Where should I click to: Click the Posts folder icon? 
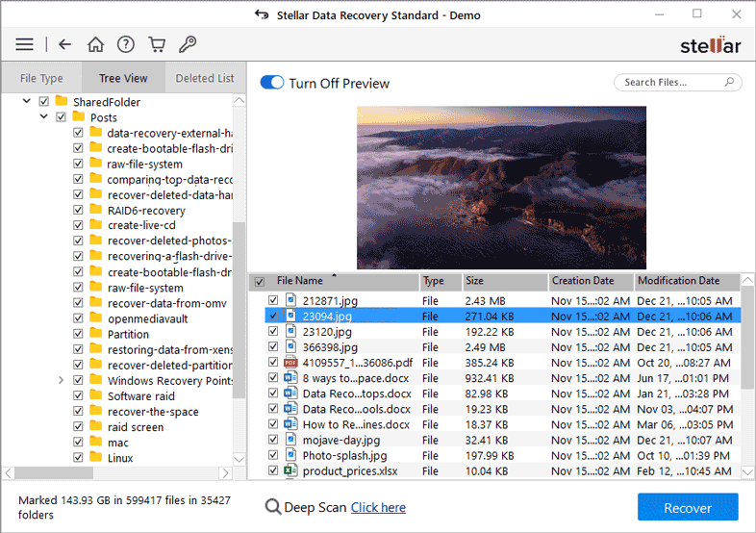(79, 116)
